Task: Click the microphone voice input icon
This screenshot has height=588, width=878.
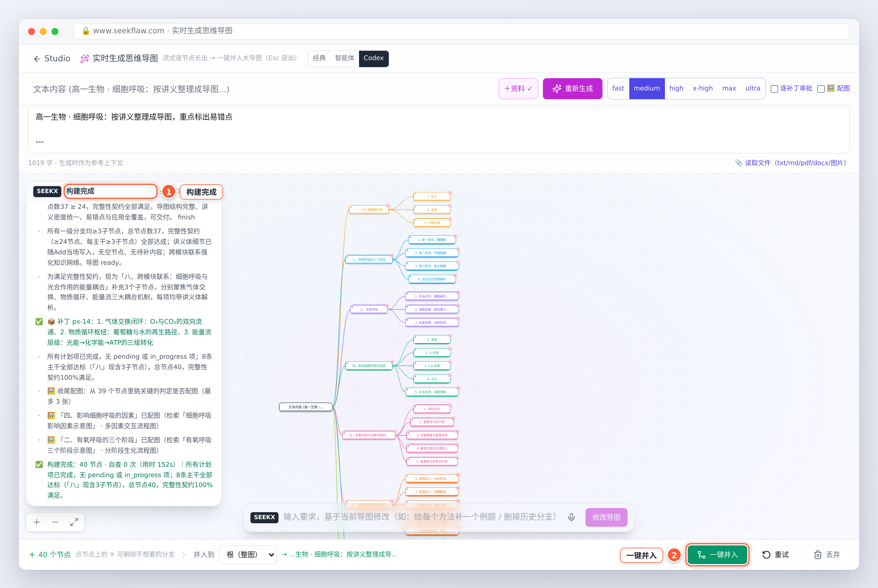Action: click(571, 517)
